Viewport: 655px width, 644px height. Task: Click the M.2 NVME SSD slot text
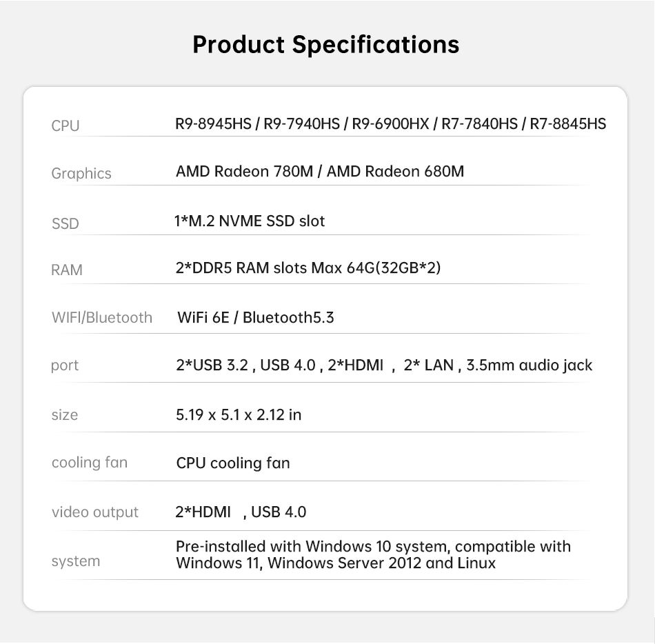click(x=250, y=221)
